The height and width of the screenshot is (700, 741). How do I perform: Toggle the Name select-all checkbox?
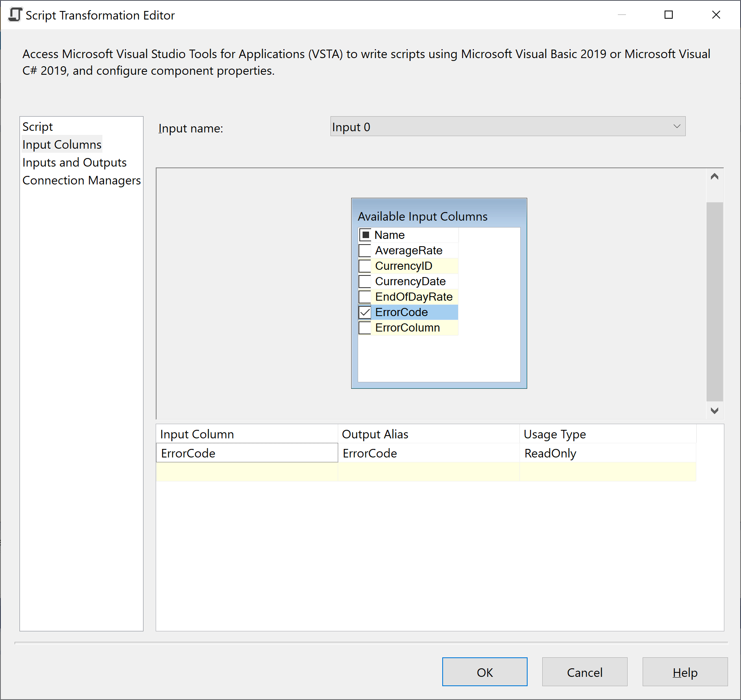click(365, 235)
